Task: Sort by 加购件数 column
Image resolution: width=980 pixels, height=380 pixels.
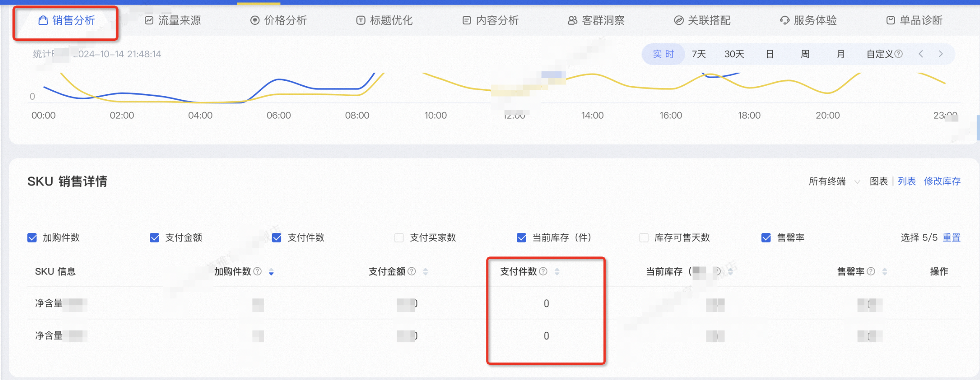Action: 271,272
